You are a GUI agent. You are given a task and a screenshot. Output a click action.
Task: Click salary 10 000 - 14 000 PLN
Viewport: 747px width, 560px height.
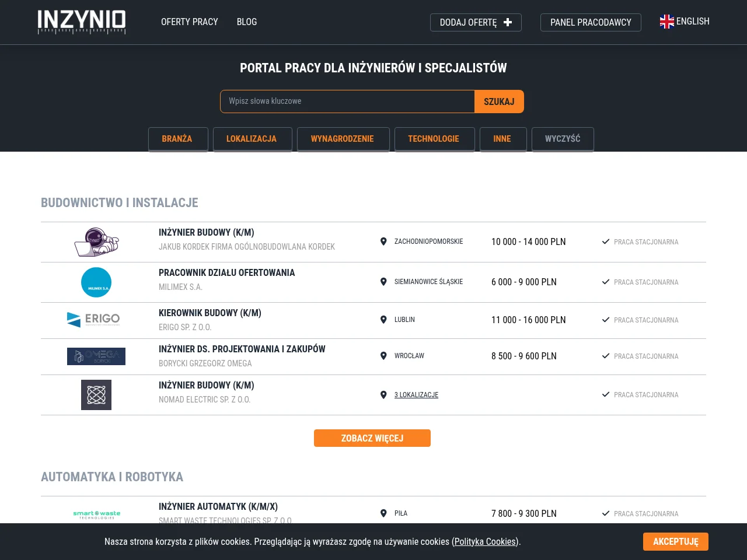[x=529, y=242]
